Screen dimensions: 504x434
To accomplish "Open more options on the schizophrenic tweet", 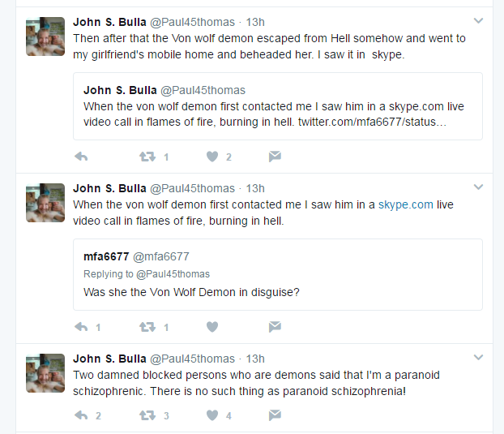I will point(478,358).
